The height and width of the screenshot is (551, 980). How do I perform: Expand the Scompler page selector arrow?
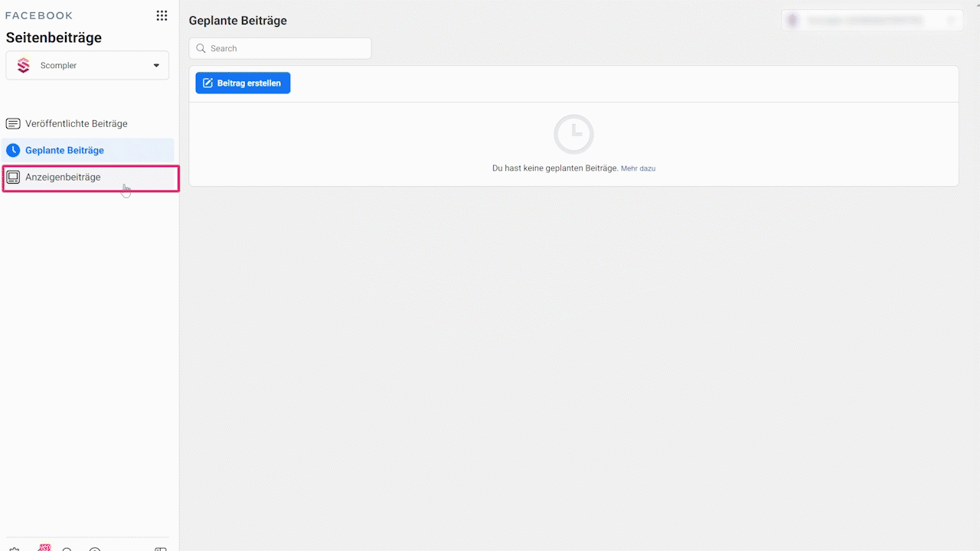coord(156,66)
